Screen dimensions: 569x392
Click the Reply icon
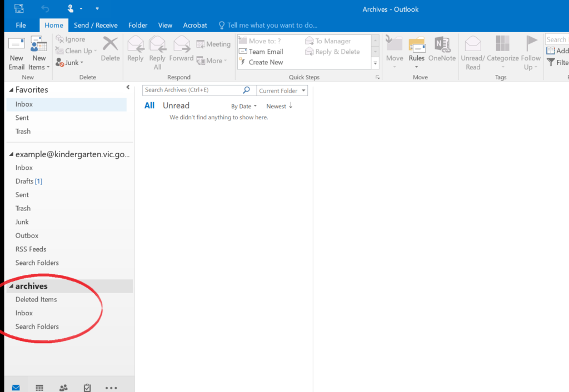pos(136,44)
